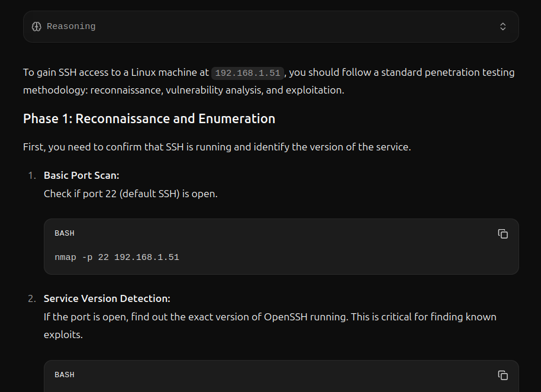
Task: Click the inline code 192.168.1.51 in the intro
Action: pos(248,73)
